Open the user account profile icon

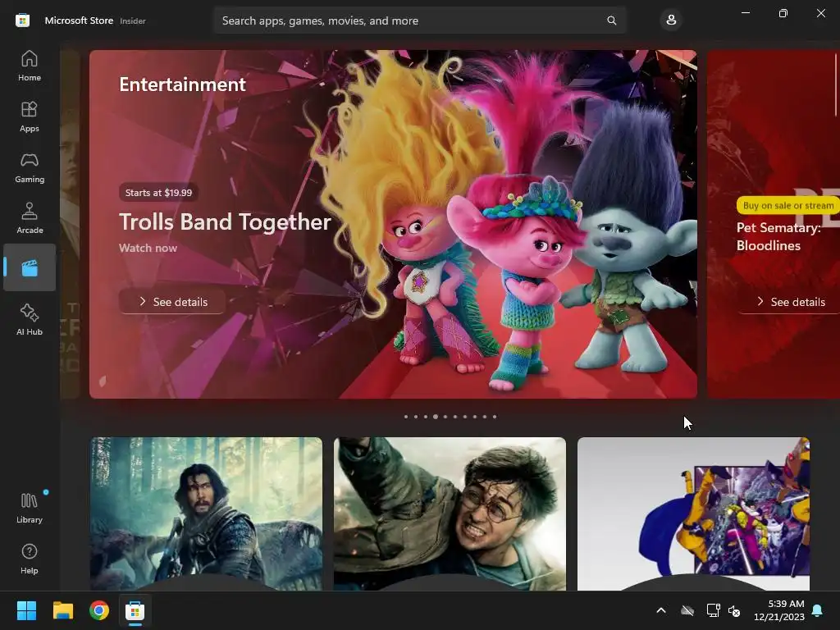[x=671, y=21]
